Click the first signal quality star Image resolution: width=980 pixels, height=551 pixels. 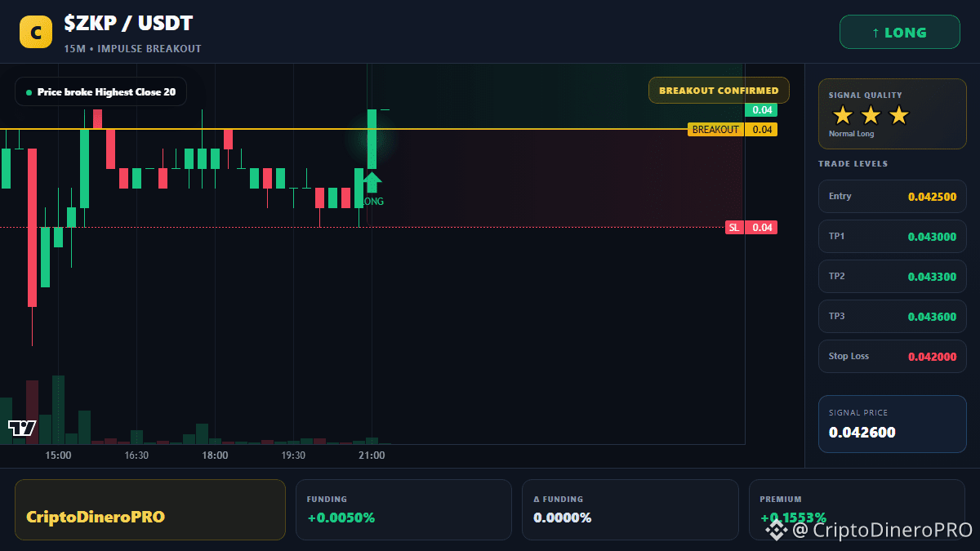click(843, 115)
